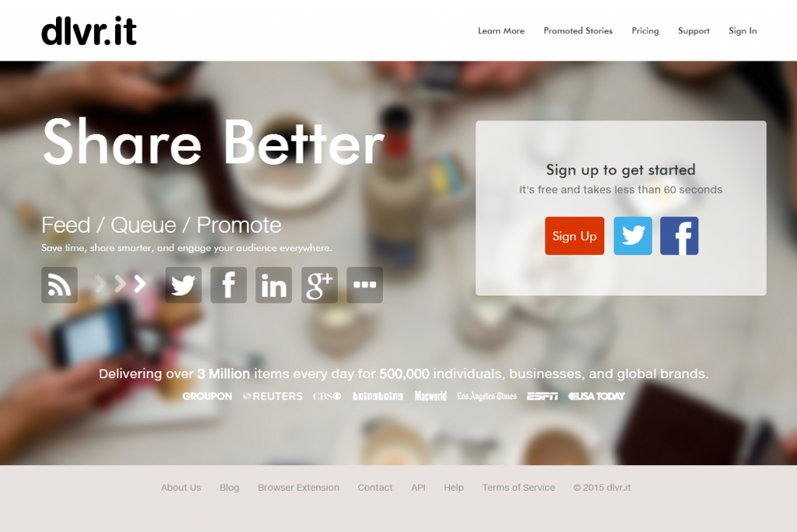The image size is (797, 532).
Task: Sign up with the blue Twitter button
Action: pyautogui.click(x=633, y=236)
